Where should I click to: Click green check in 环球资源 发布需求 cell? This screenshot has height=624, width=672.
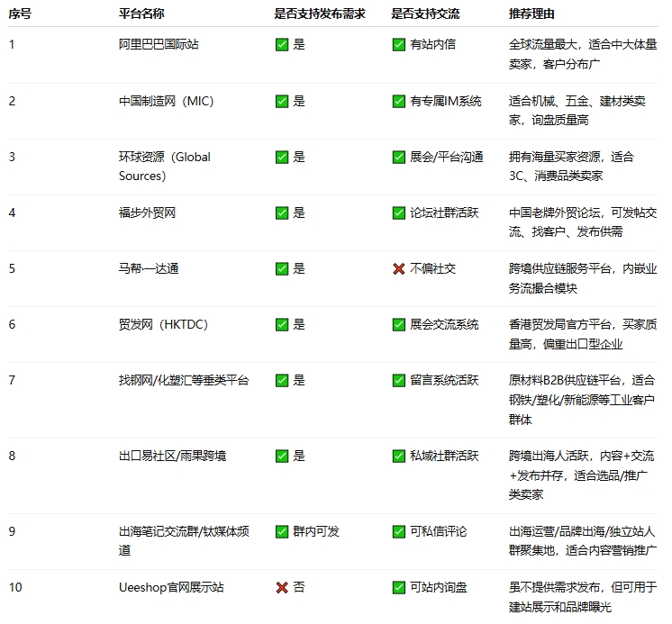click(x=282, y=158)
